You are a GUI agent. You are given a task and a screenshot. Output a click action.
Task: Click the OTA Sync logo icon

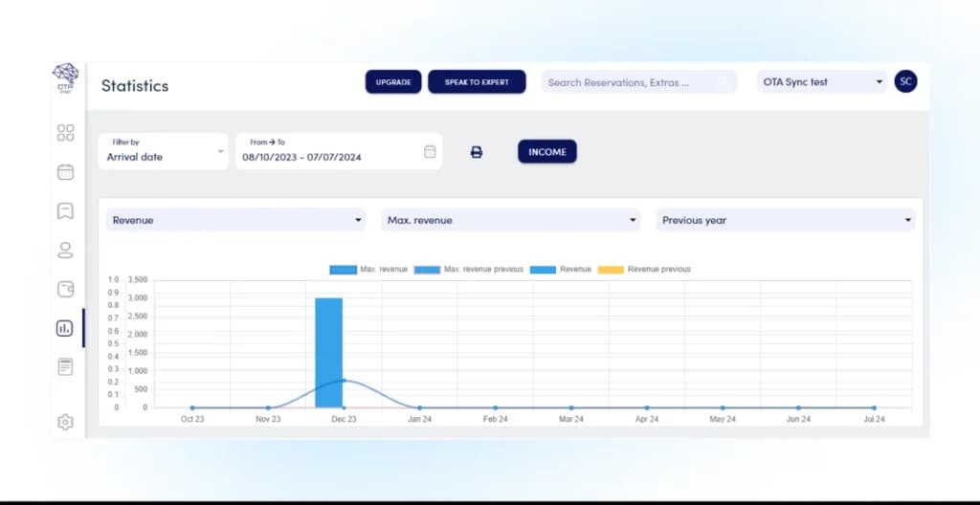[66, 77]
